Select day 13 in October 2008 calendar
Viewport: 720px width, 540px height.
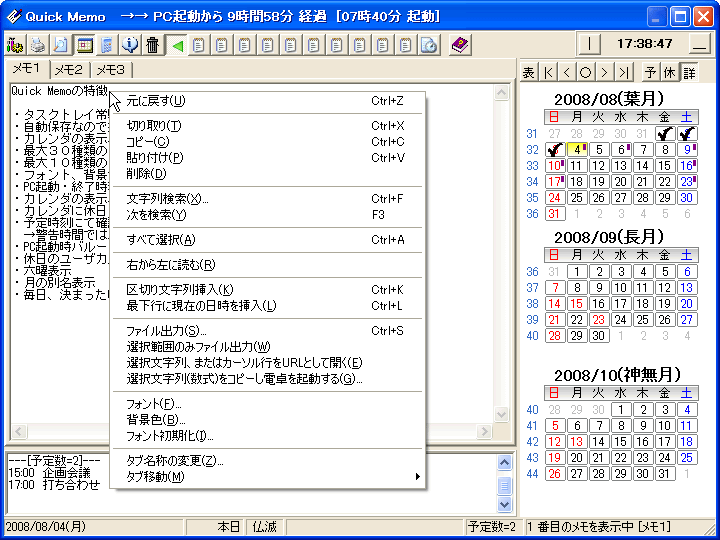click(577, 442)
